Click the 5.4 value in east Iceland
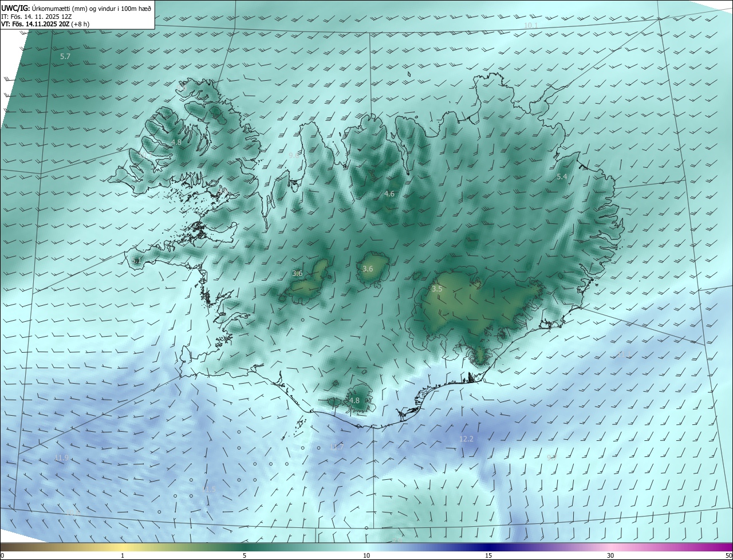 [x=562, y=177]
